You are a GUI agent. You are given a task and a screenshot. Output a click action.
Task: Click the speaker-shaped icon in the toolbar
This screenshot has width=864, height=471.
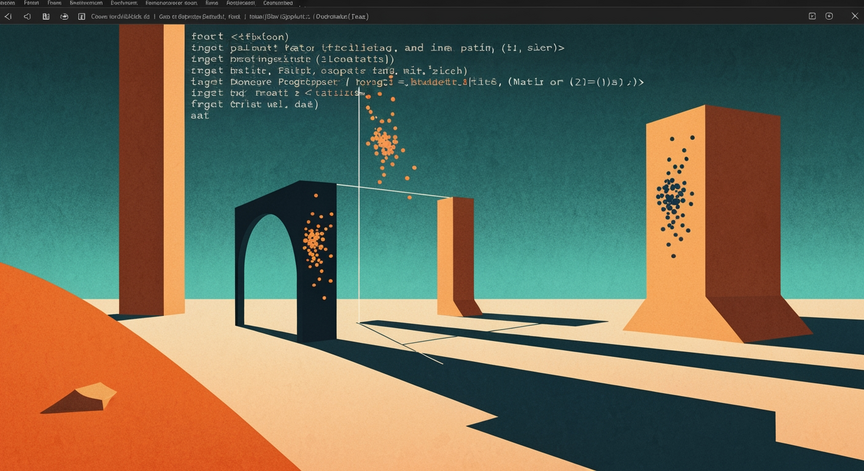(x=27, y=17)
